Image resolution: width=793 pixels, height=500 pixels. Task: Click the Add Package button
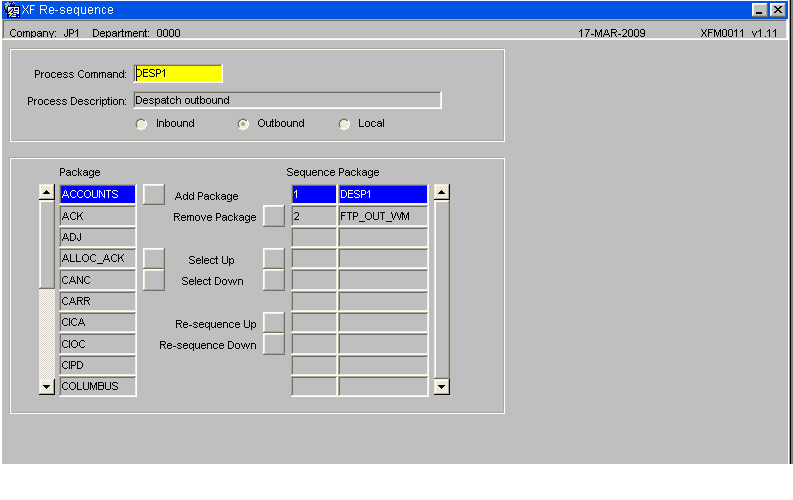coord(154,195)
